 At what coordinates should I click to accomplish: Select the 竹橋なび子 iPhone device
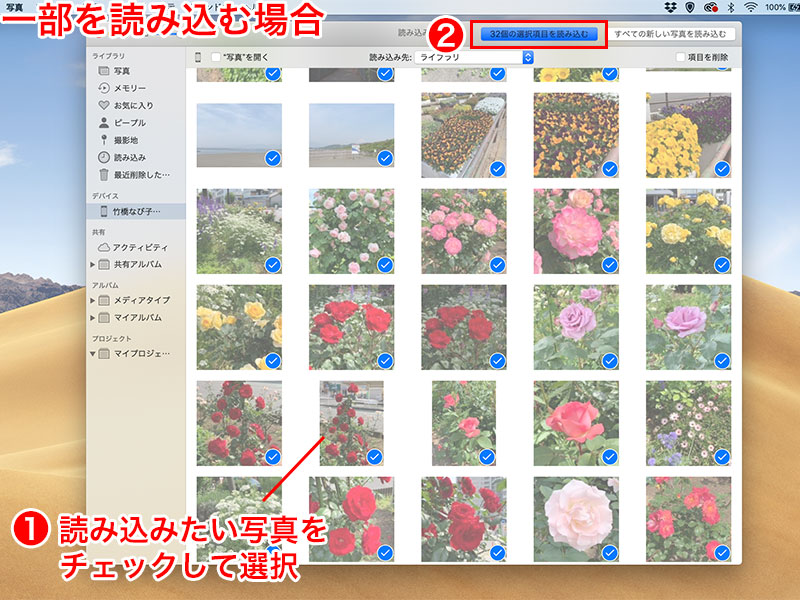coord(136,211)
